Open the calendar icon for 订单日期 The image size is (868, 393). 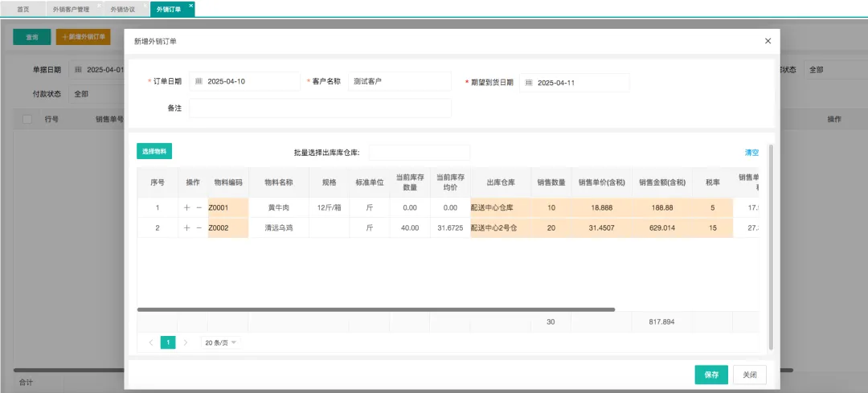tap(199, 82)
